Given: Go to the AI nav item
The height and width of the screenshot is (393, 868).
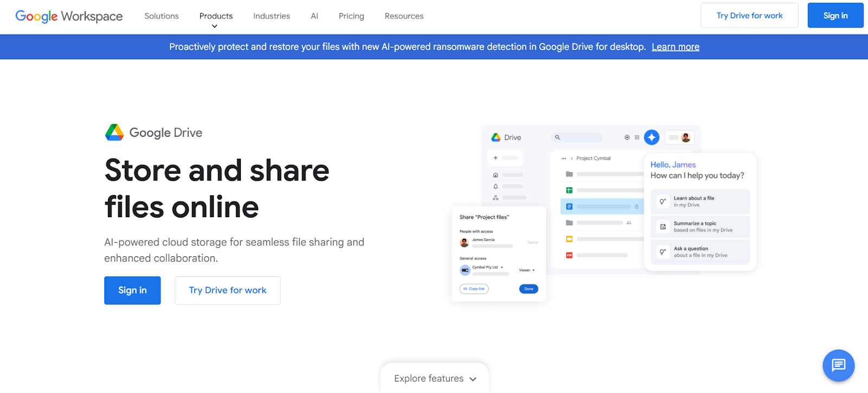Looking at the screenshot, I should click(315, 16).
